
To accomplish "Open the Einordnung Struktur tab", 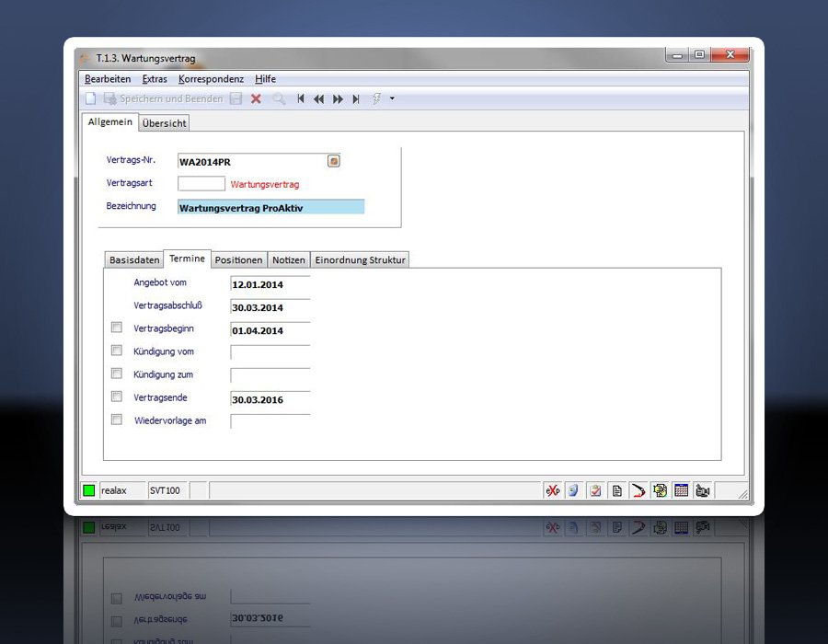I will (x=360, y=260).
